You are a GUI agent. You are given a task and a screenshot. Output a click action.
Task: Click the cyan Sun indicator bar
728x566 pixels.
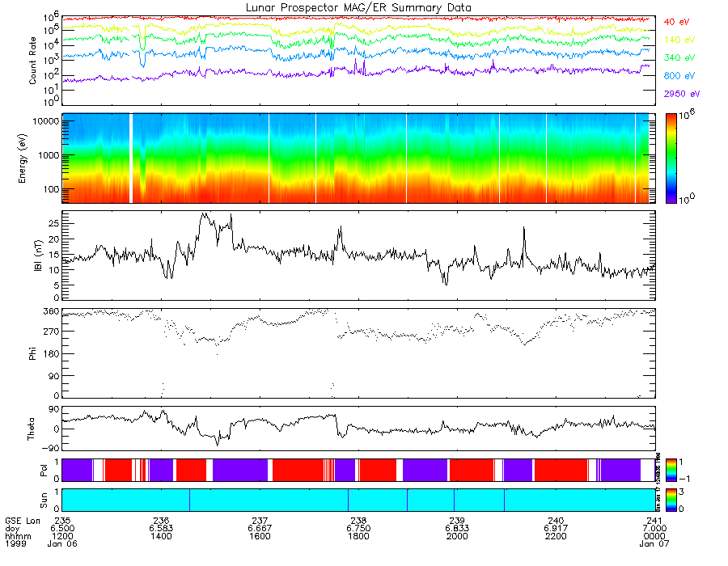pos(358,500)
